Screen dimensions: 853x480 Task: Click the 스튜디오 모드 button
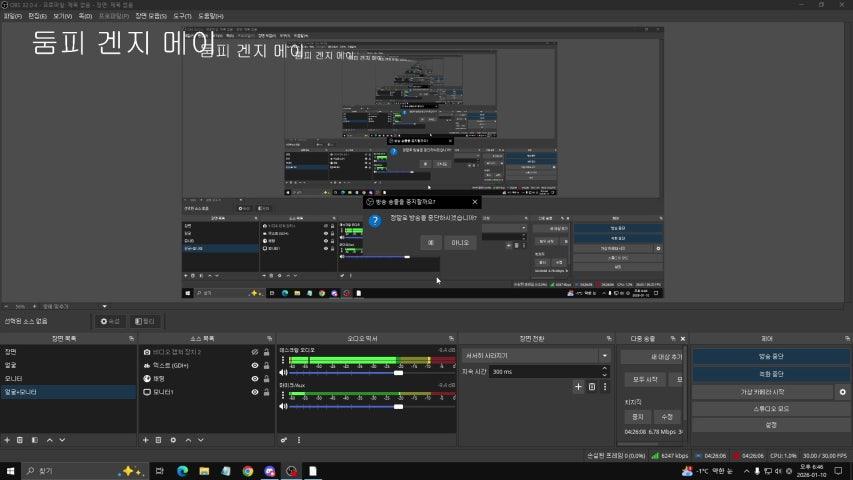[772, 408]
